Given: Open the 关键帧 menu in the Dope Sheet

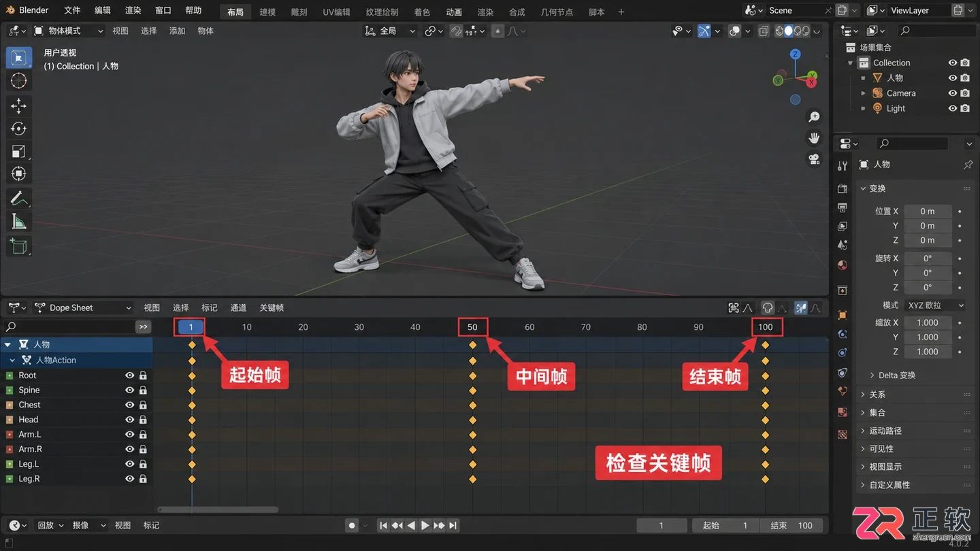Looking at the screenshot, I should (272, 307).
